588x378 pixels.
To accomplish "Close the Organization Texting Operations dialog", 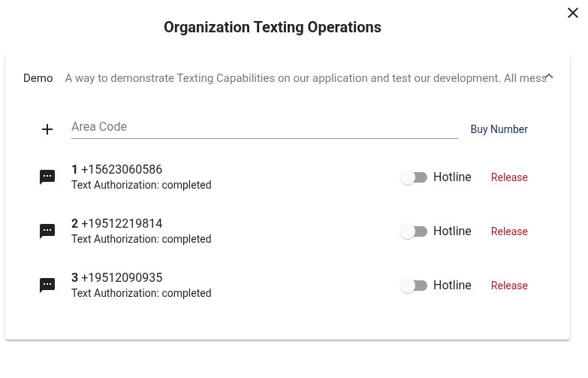I will click(573, 13).
